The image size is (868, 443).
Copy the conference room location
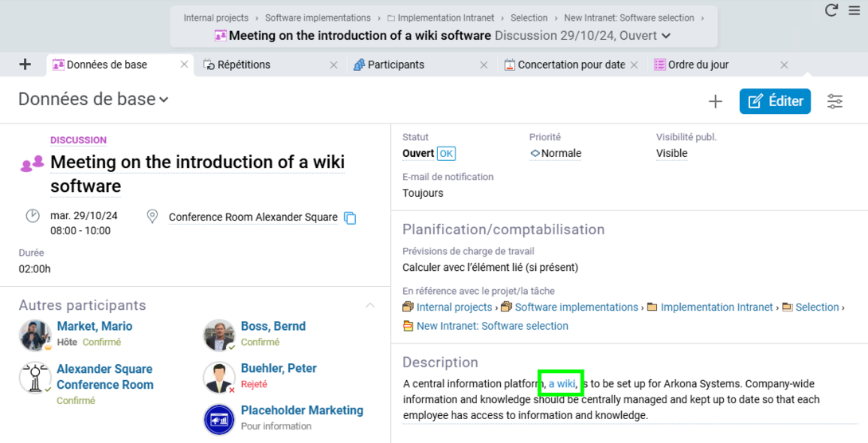coord(350,218)
